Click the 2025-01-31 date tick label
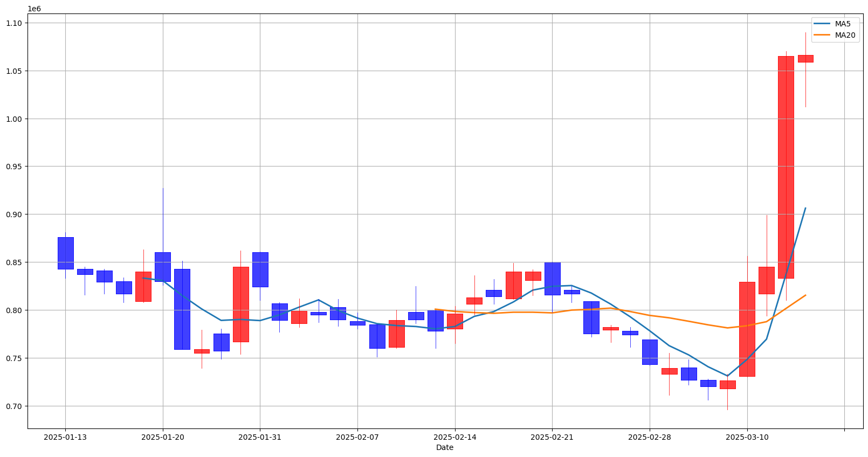Image resolution: width=868 pixels, height=457 pixels. point(260,437)
